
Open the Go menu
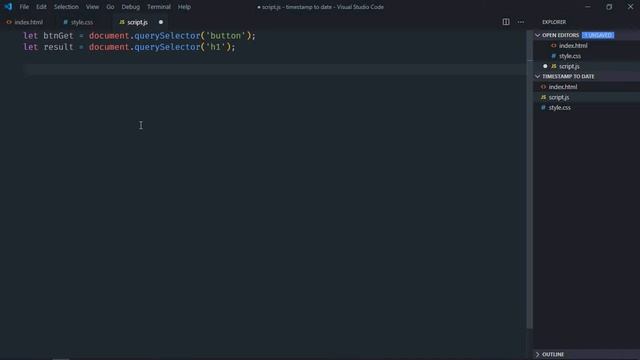110,7
